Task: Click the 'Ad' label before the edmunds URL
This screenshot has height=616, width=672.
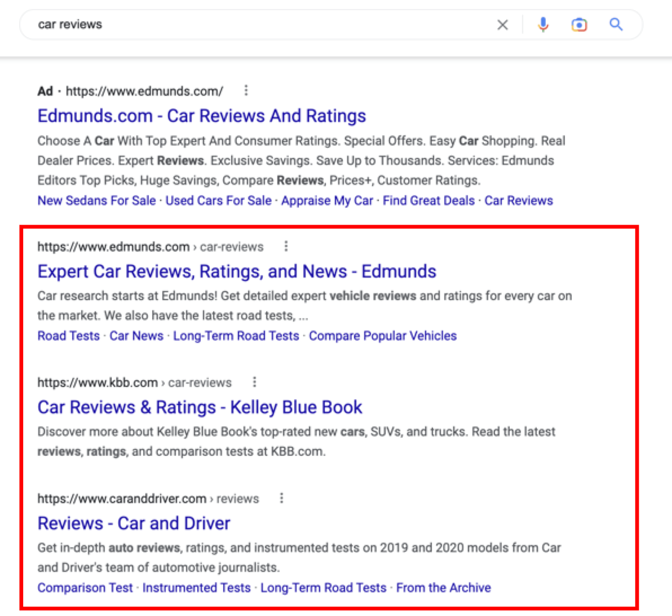Action: (x=45, y=91)
